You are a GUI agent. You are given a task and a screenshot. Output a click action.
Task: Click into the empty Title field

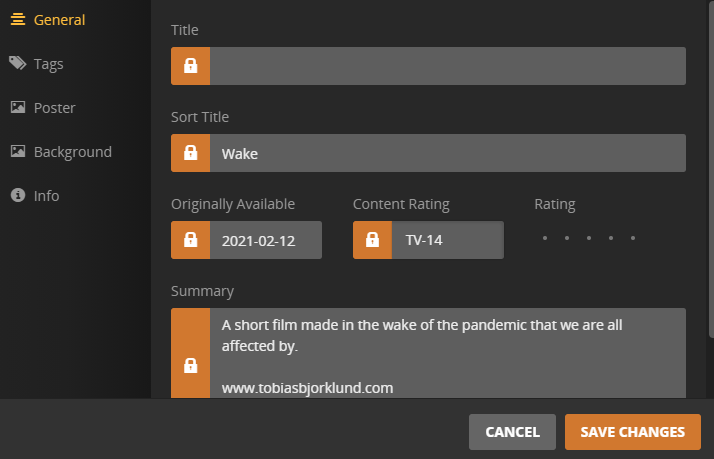(x=447, y=66)
